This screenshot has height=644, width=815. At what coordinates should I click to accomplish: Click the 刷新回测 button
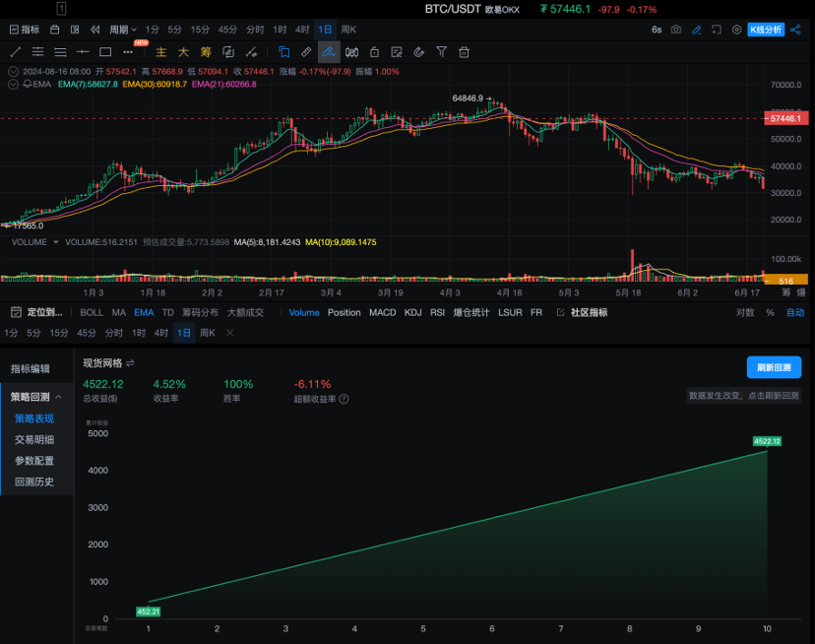774,367
